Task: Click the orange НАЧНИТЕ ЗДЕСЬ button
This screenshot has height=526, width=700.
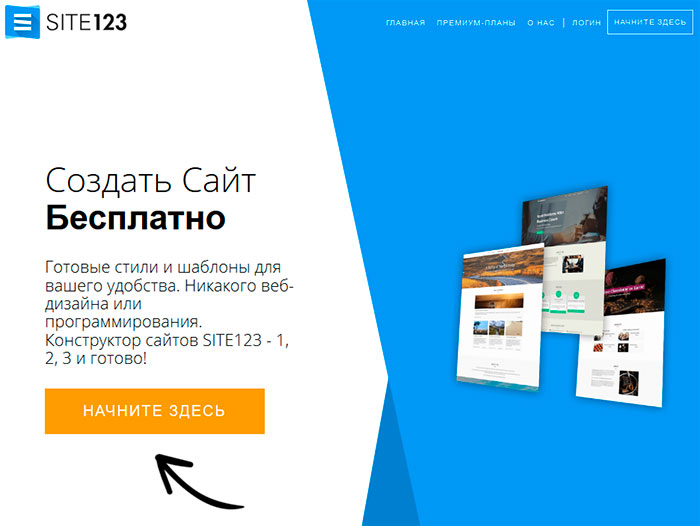Action: click(154, 411)
